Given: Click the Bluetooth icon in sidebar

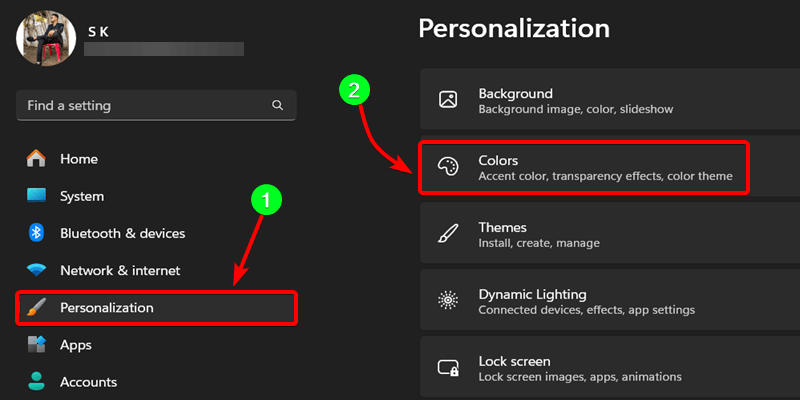Looking at the screenshot, I should point(37,233).
